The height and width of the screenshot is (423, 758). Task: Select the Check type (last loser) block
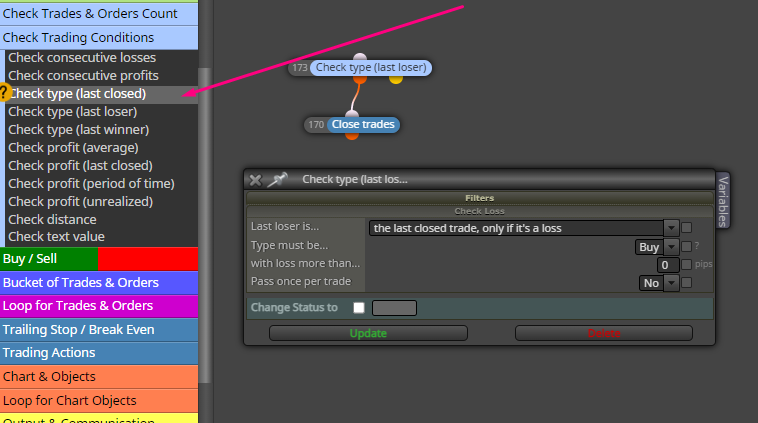click(x=371, y=67)
